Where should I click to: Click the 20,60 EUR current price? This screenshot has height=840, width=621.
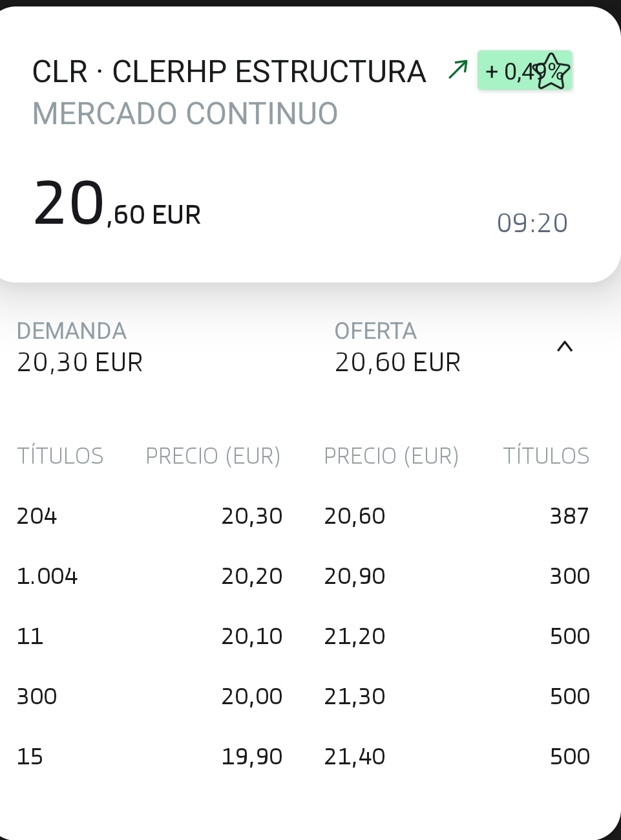click(117, 204)
